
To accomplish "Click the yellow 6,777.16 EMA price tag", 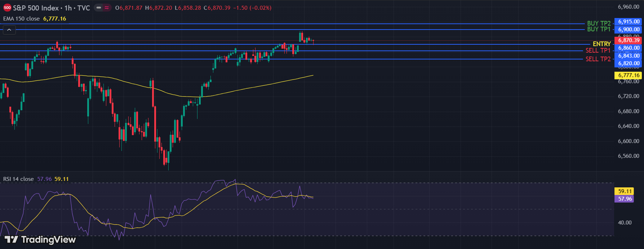I will [x=629, y=75].
